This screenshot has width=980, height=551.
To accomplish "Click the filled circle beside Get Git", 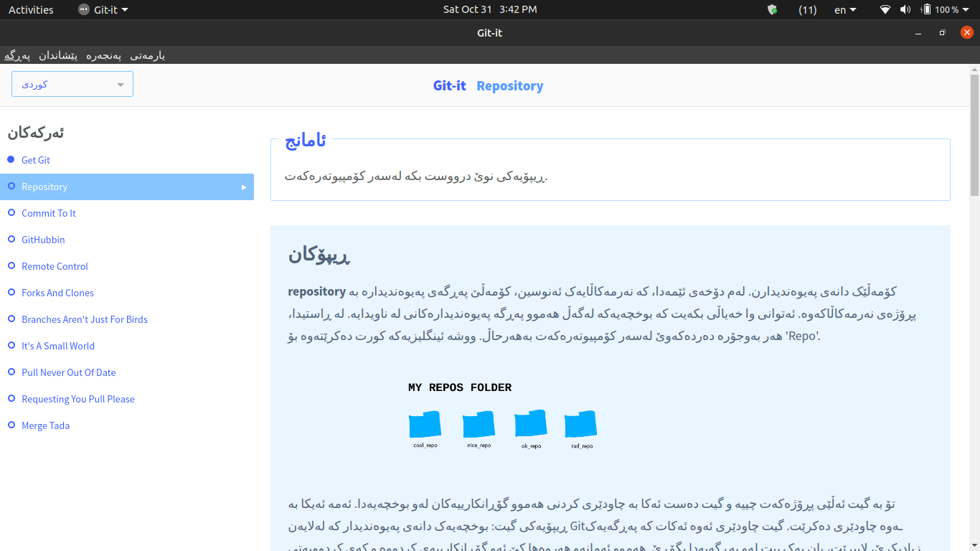I will click(11, 159).
